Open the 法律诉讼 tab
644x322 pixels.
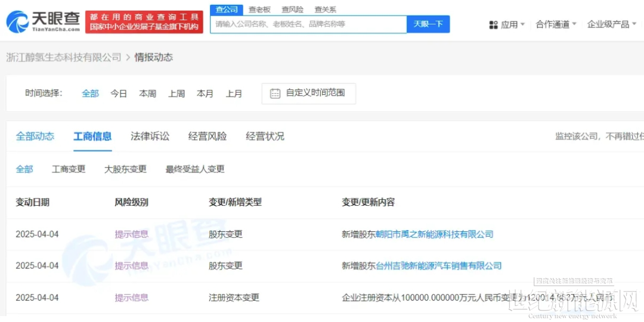[x=150, y=137]
